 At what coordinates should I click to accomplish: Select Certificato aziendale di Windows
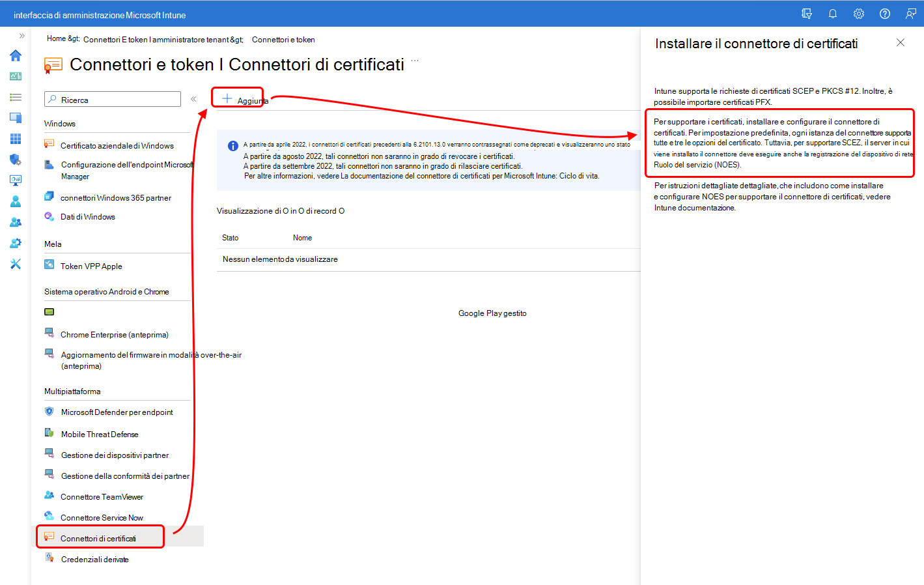pos(117,145)
